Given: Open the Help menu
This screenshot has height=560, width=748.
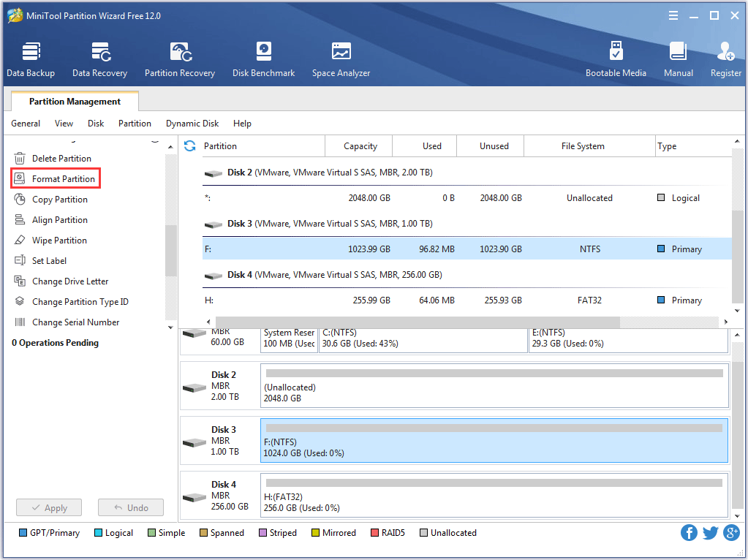Looking at the screenshot, I should click(242, 124).
